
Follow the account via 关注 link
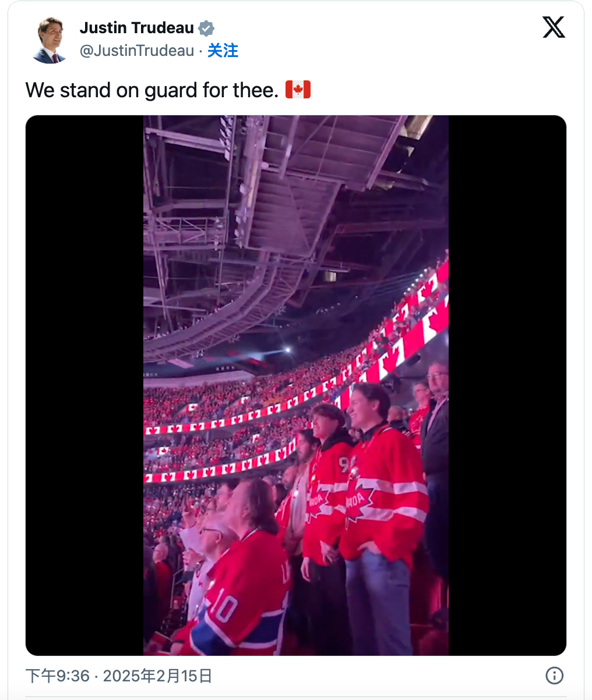(x=223, y=51)
